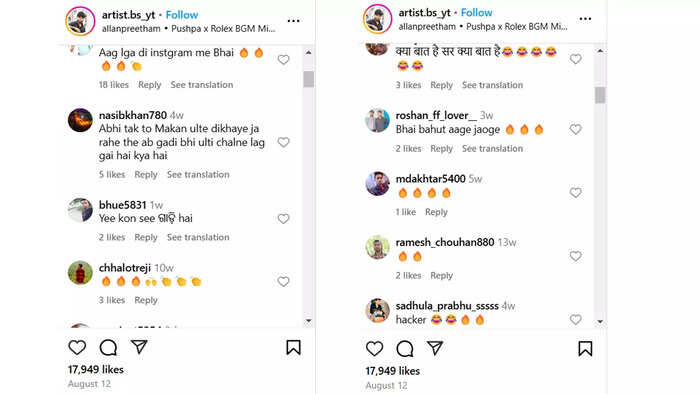The width and height of the screenshot is (700, 394).
Task: Open comments on the left post
Action: (108, 348)
